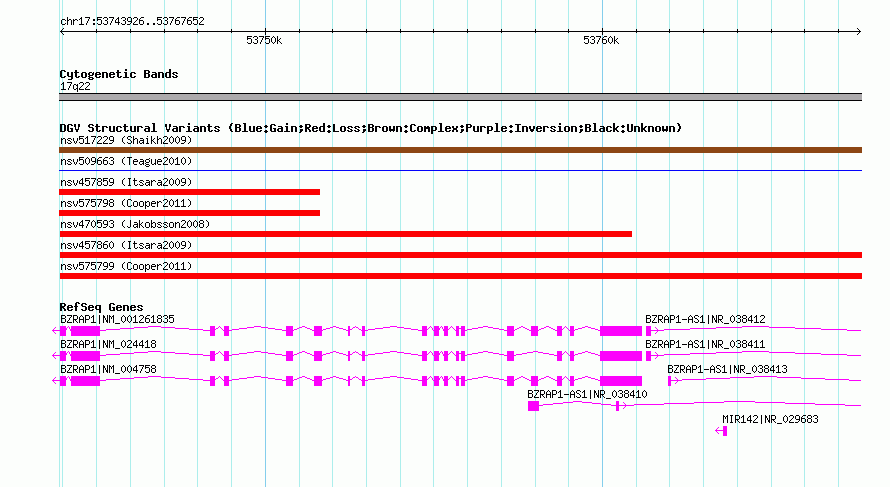Click the BZRAP1-AS1|NR_038411 transcript label
This screenshot has height=487, width=890.
[705, 345]
